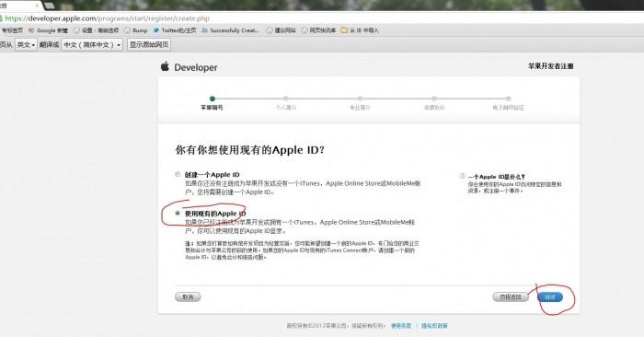Select the 'Create an Apple ID' radio button

point(178,174)
